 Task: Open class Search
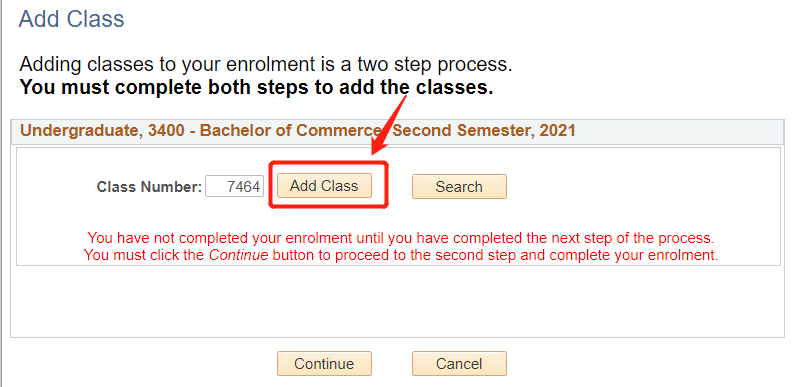(x=459, y=187)
